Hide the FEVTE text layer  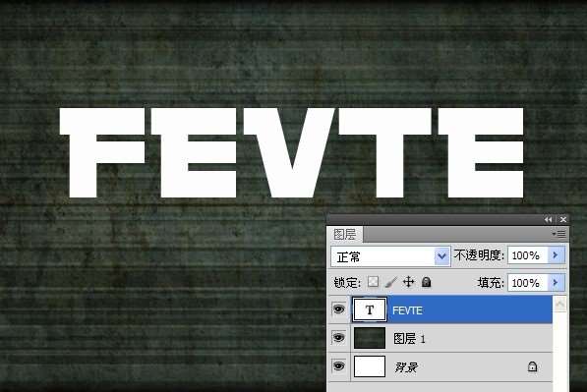pyautogui.click(x=339, y=308)
